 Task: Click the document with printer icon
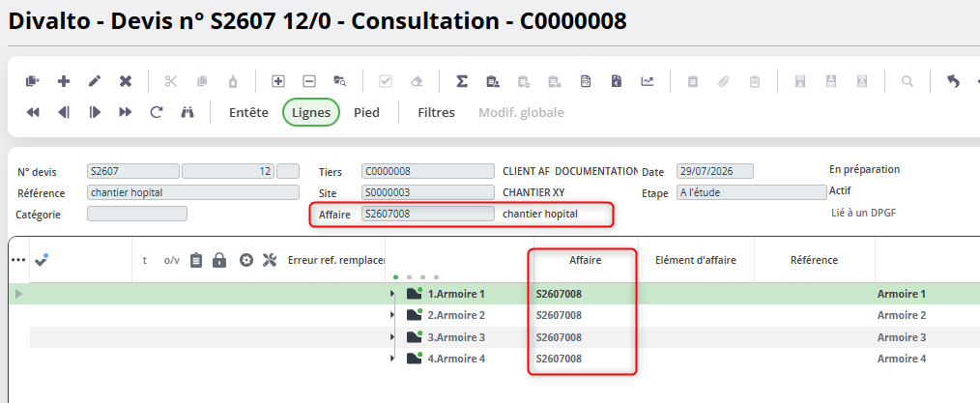586,81
